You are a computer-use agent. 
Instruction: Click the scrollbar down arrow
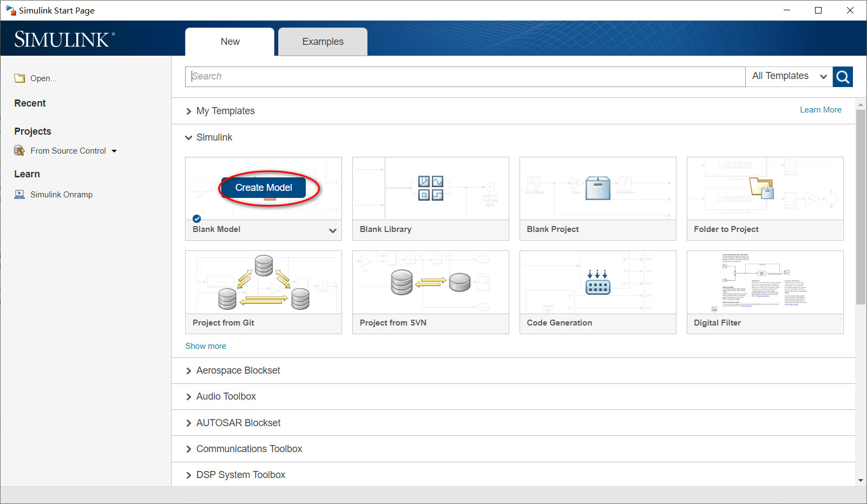[861, 480]
